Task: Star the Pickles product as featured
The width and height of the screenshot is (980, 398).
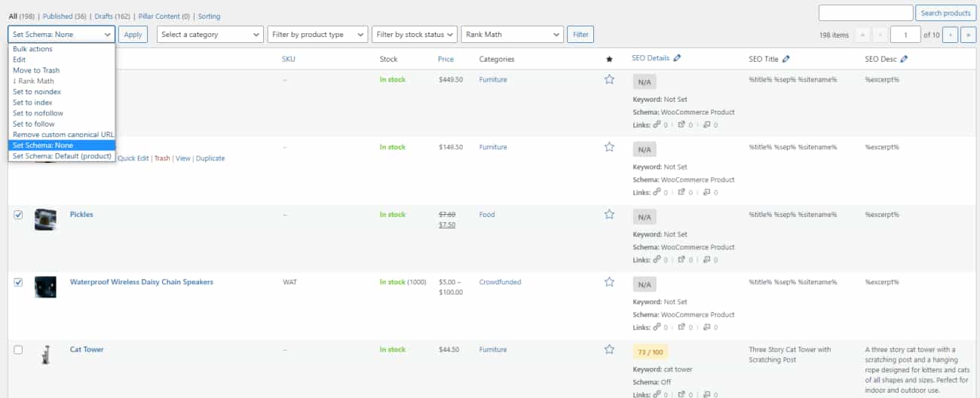Action: coord(609,214)
